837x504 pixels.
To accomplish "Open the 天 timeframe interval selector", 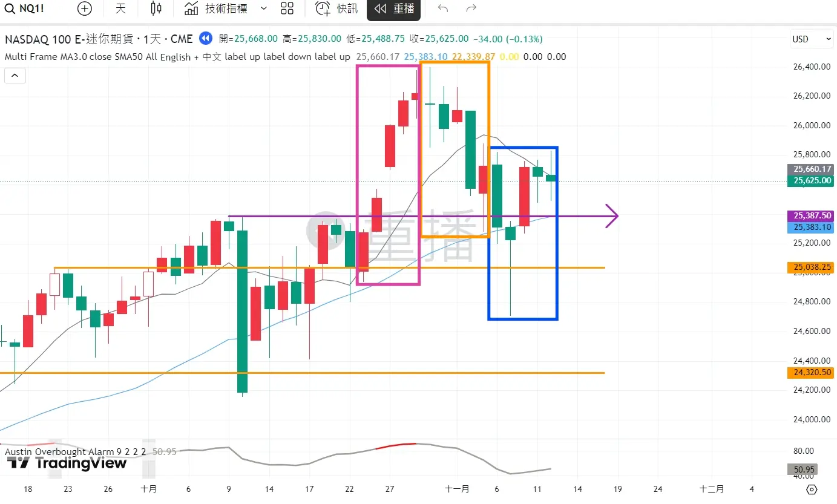I will click(121, 8).
